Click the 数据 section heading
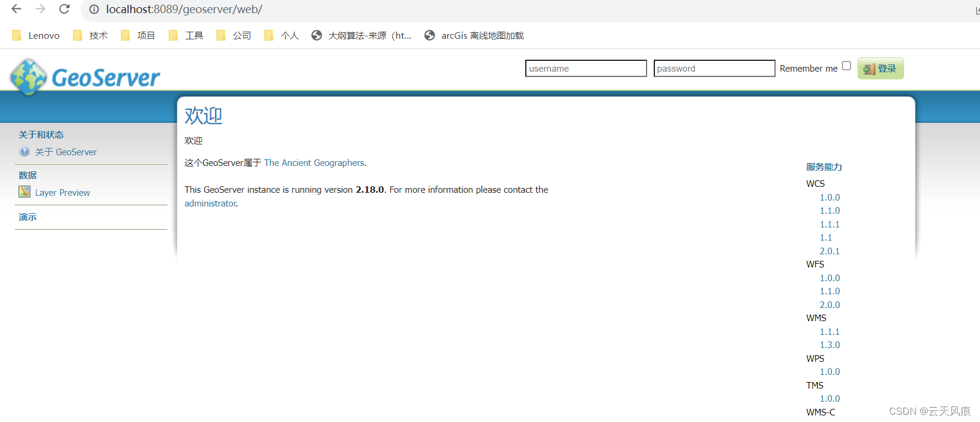980x422 pixels. click(27, 175)
